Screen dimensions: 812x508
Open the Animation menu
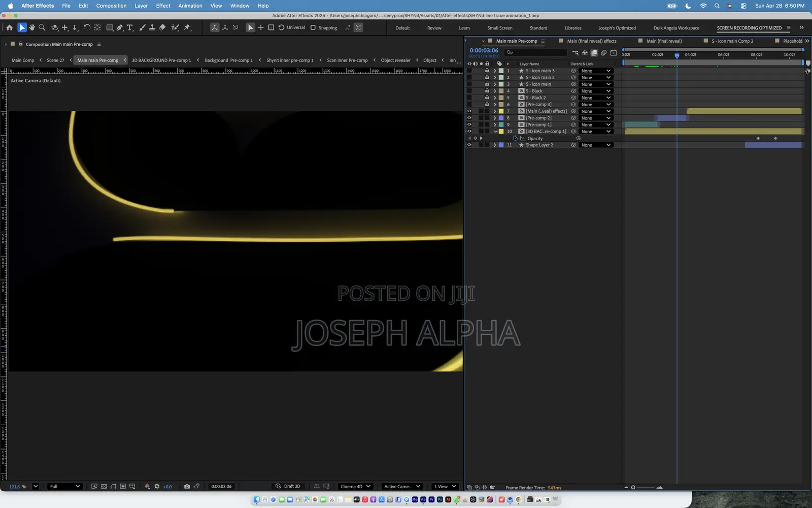pos(190,6)
